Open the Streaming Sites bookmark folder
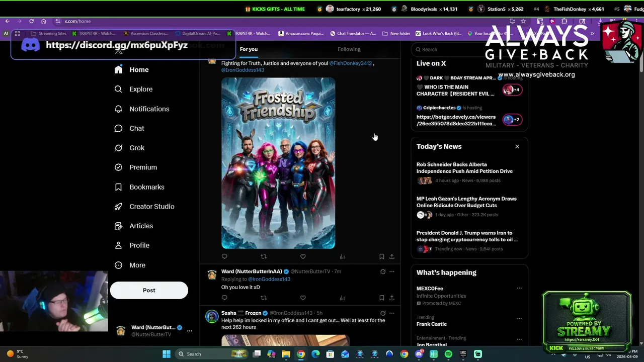 (48, 34)
